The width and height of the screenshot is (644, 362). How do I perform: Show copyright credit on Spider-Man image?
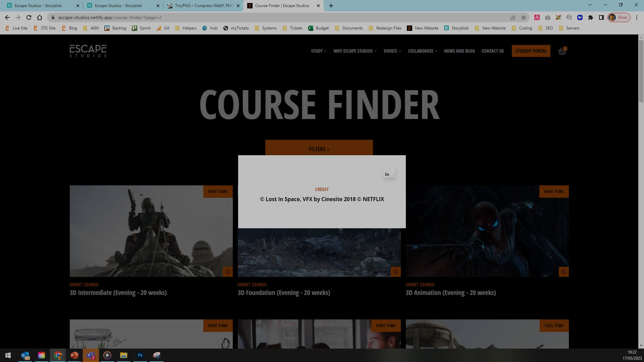pos(564,272)
